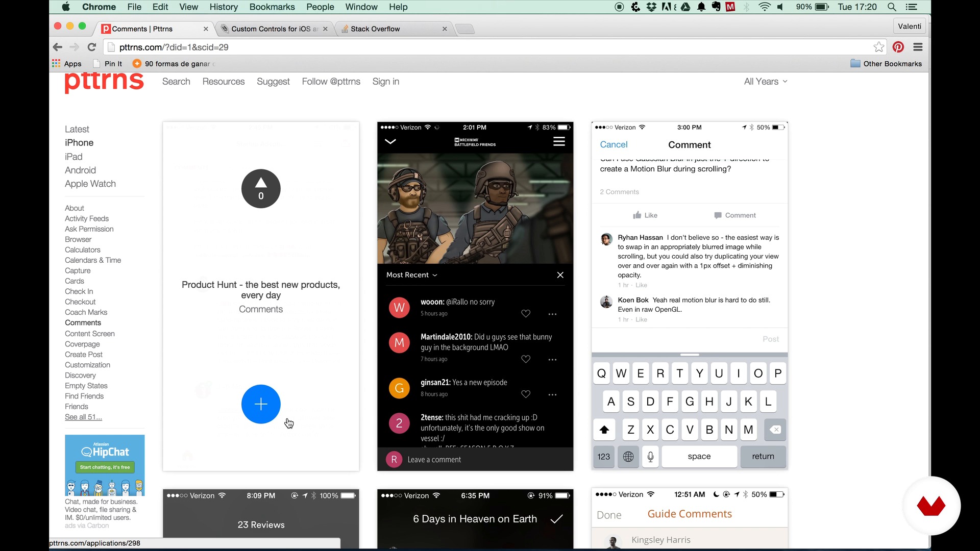
Task: Open the History menu
Action: pos(224,7)
